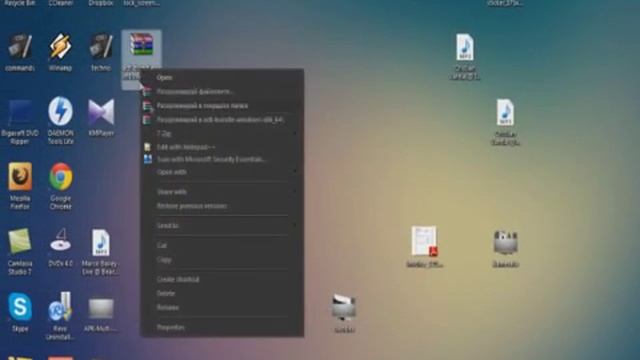Open Bigasoft DVD Ripper desktop icon
Screen dimensions: 640x360
pos(20,121)
